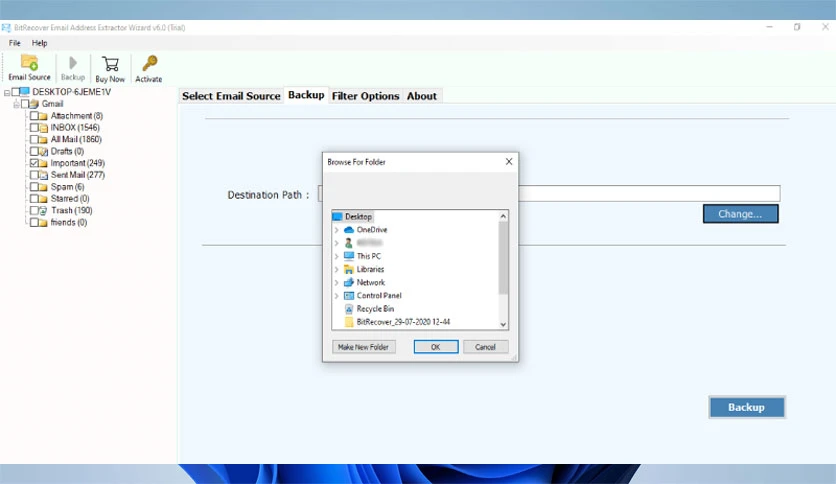Click the Change... destination button
The height and width of the screenshot is (484, 836).
pyautogui.click(x=740, y=214)
